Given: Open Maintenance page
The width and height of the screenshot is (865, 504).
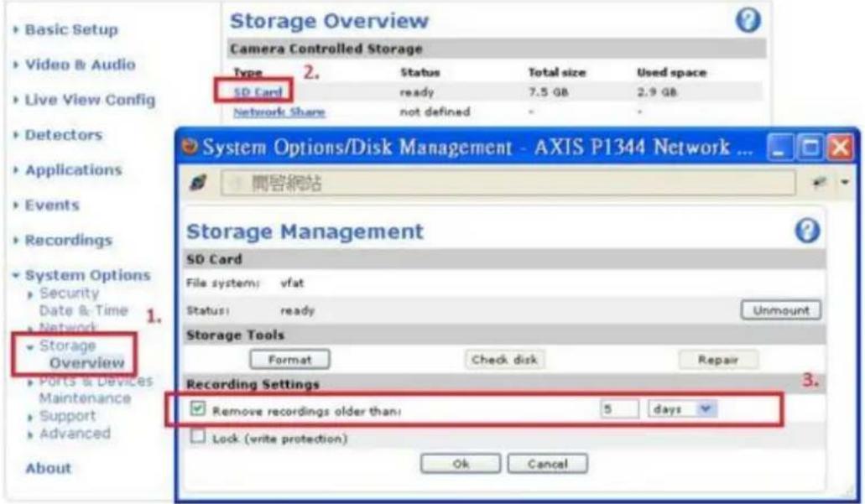Looking at the screenshot, I should [85, 398].
